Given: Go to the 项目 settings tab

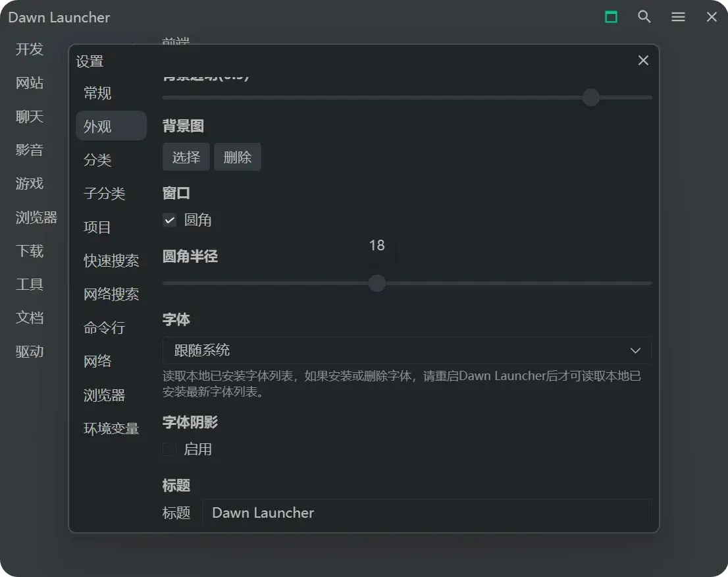Looking at the screenshot, I should [111, 227].
